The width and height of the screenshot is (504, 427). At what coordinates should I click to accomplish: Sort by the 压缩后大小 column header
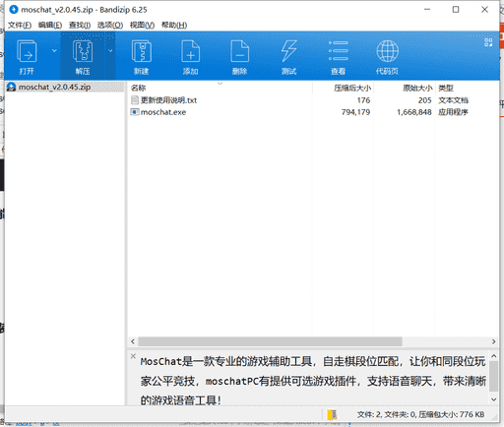352,88
